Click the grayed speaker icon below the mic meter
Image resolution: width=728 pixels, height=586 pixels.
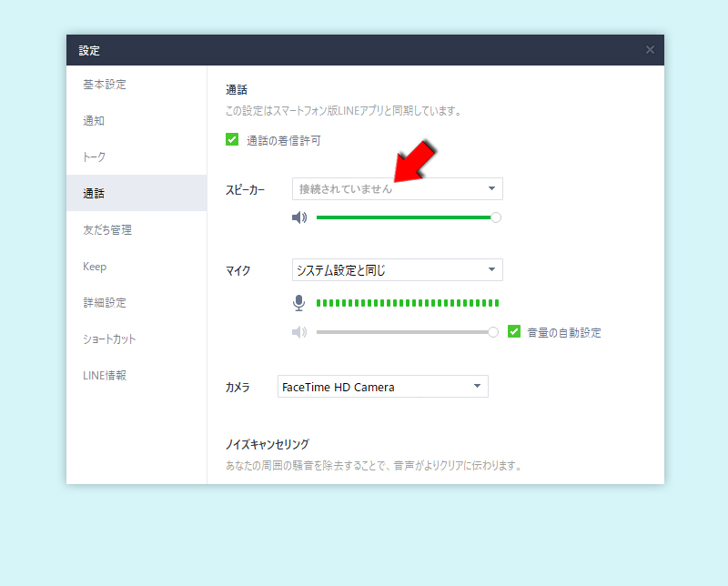pyautogui.click(x=299, y=332)
